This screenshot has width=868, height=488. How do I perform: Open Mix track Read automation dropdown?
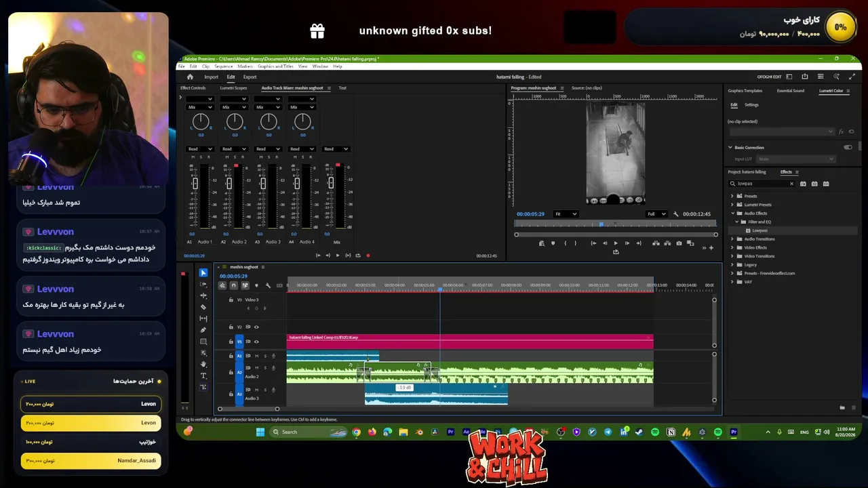click(x=336, y=149)
